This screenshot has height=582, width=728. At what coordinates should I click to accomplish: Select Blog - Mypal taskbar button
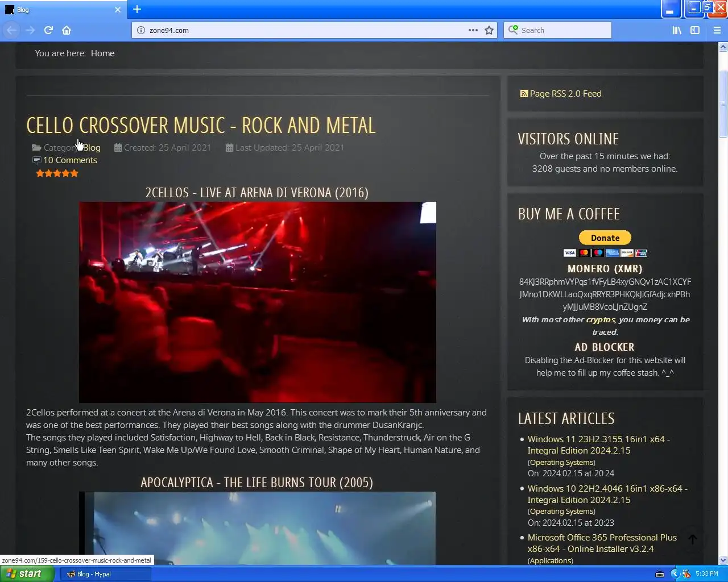(x=105, y=574)
